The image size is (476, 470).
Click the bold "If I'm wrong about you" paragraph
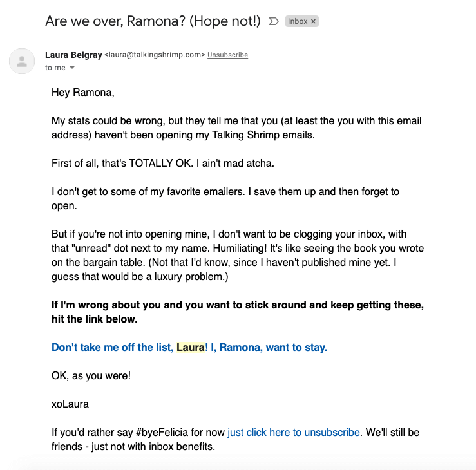tap(237, 312)
